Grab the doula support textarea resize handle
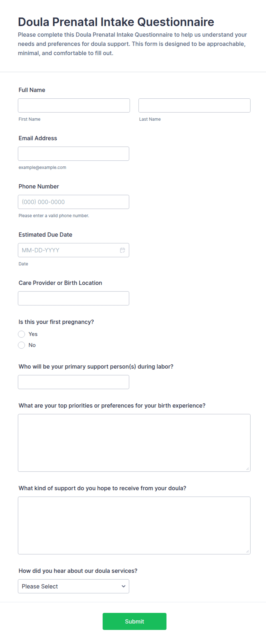Image resolution: width=266 pixels, height=644 pixels. coord(247,551)
